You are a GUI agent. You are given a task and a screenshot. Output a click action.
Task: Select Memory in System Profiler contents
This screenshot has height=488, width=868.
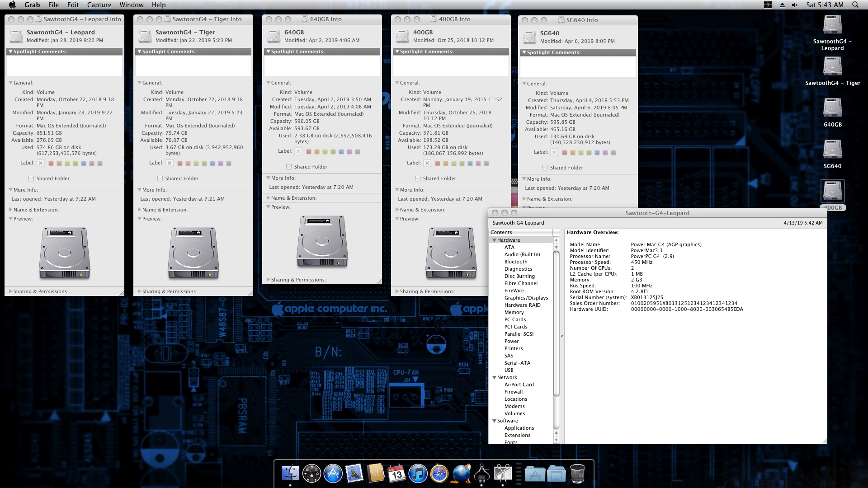click(x=514, y=312)
